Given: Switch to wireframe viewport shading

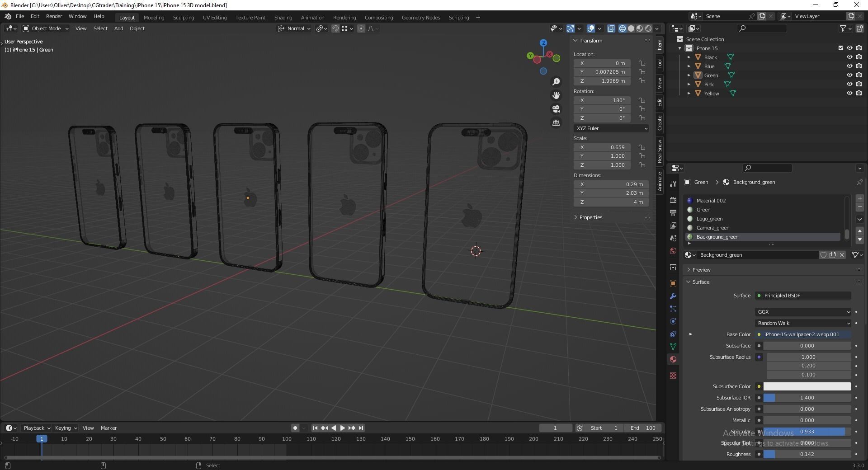Looking at the screenshot, I should 623,28.
